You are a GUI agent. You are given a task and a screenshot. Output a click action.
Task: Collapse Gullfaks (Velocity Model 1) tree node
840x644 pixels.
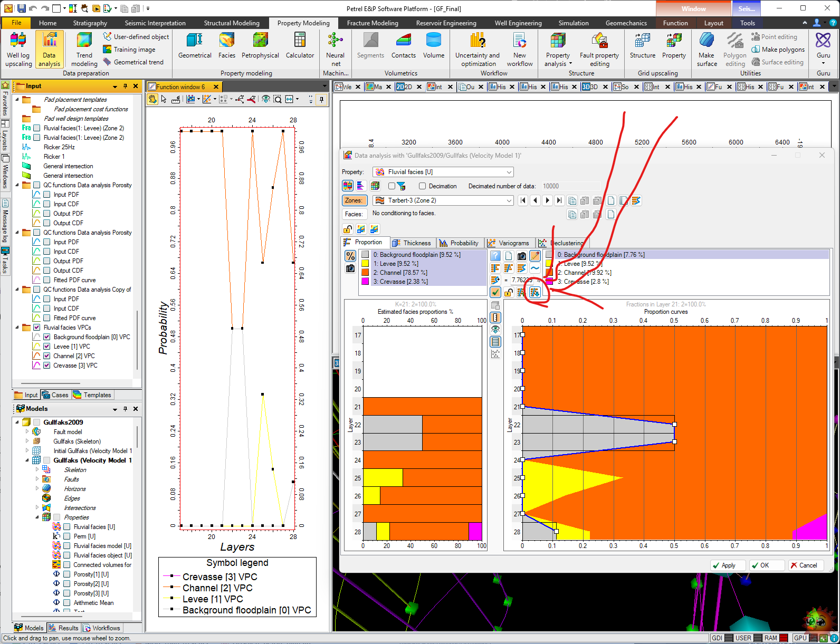pos(27,460)
